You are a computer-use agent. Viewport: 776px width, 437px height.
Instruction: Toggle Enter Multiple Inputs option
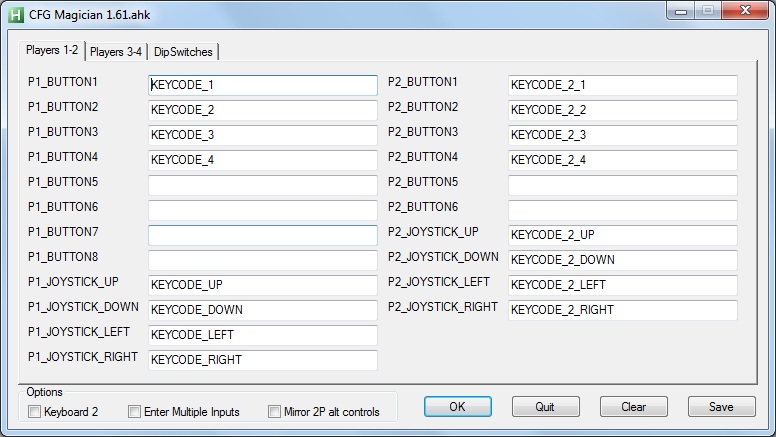click(135, 412)
